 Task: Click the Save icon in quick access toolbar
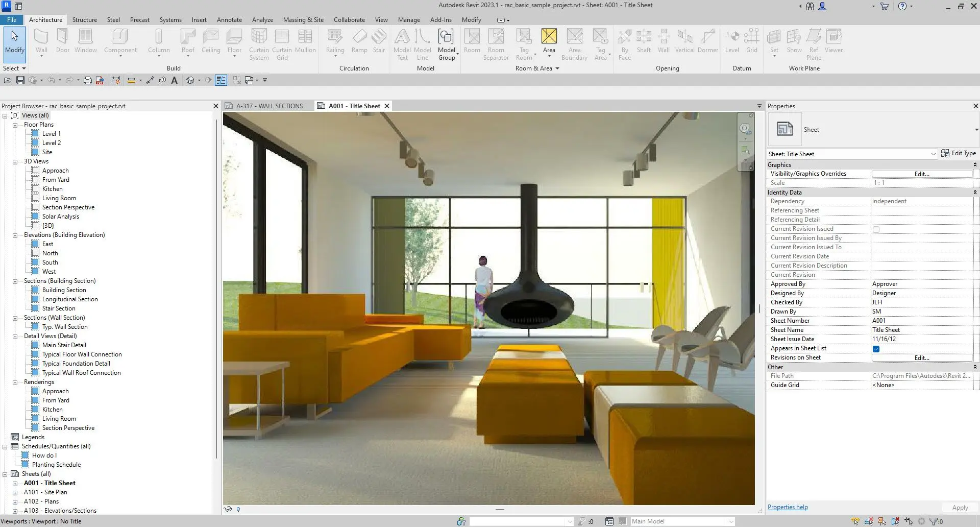20,80
